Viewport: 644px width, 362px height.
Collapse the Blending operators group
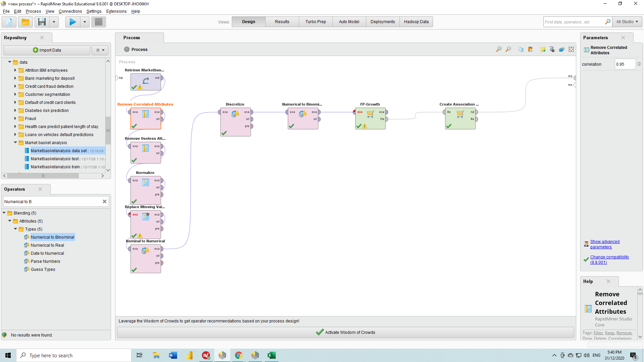(4, 213)
